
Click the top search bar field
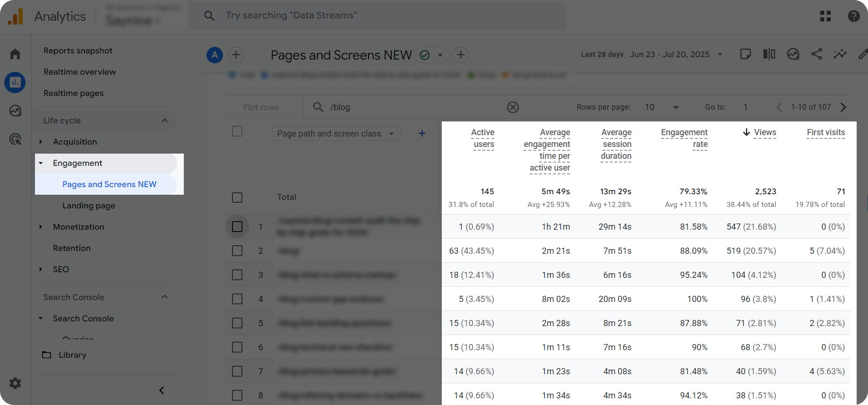(x=377, y=16)
